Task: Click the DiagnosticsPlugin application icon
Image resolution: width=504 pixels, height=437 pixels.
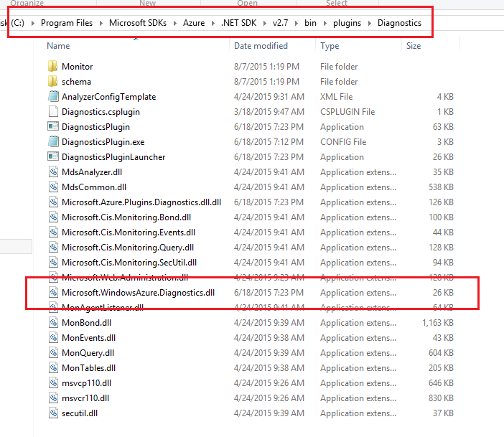Action: (x=53, y=126)
